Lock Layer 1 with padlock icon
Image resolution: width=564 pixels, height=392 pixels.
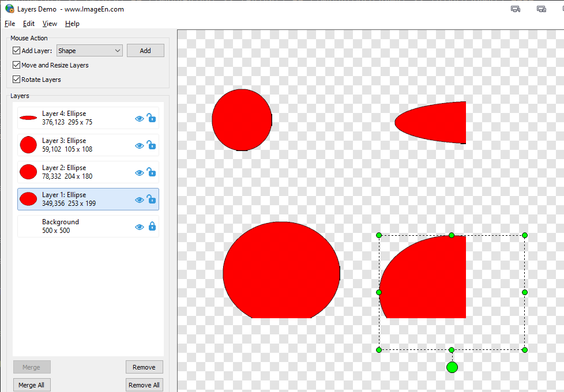(152, 199)
